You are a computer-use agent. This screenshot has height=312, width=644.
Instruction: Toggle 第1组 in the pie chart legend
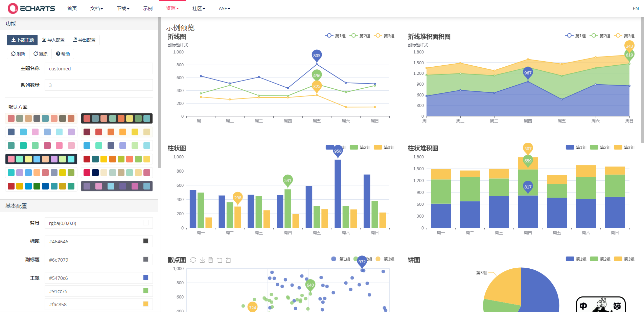[x=576, y=259]
